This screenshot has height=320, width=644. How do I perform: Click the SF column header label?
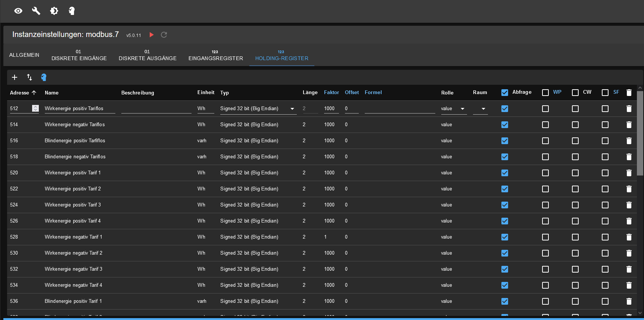tap(616, 92)
